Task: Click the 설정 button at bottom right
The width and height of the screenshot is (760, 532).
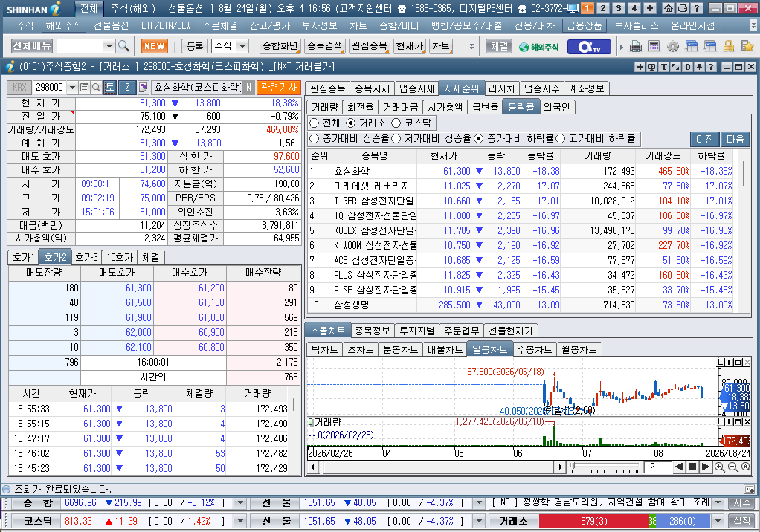Action: (x=741, y=522)
